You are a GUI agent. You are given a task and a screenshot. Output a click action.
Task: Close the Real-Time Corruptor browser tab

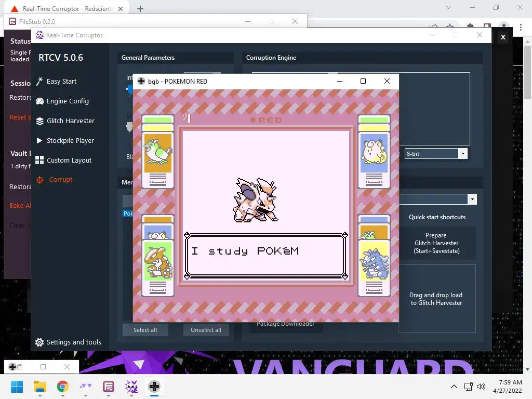(121, 9)
